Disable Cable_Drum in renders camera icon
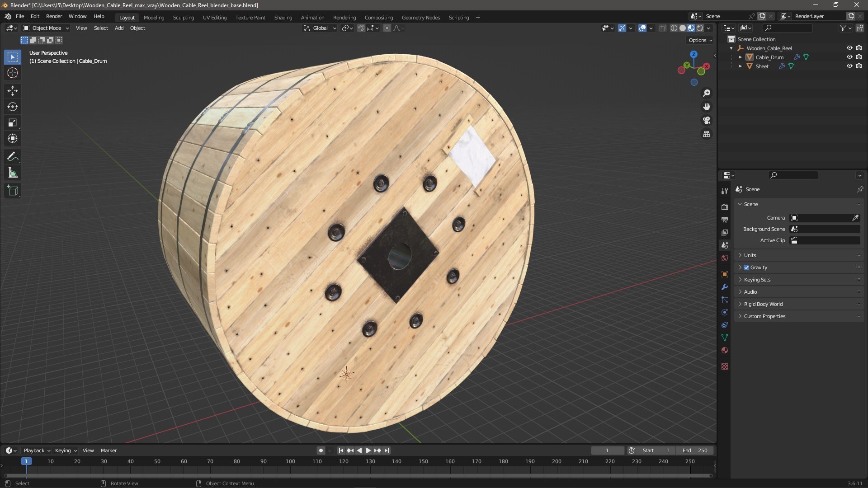The height and width of the screenshot is (488, 868). [859, 57]
